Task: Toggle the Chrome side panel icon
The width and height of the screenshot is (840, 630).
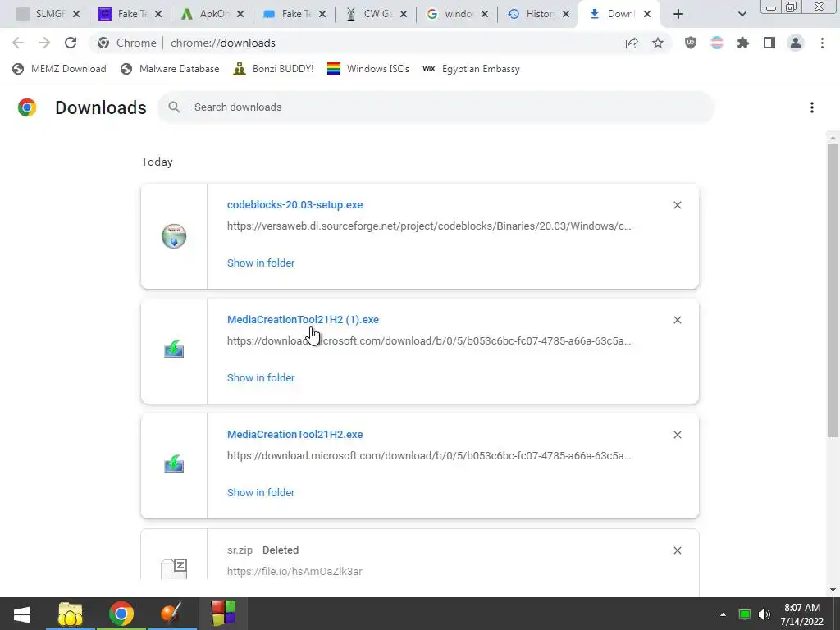Action: [769, 43]
